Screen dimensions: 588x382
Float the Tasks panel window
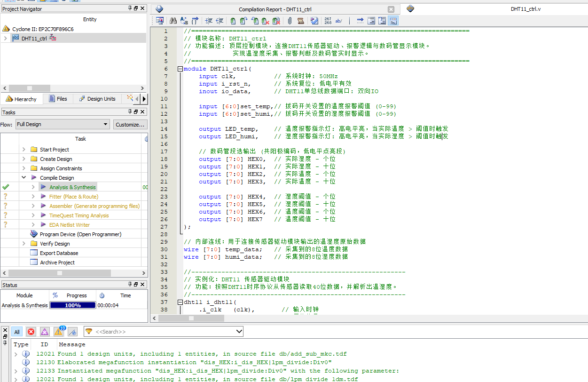point(136,111)
